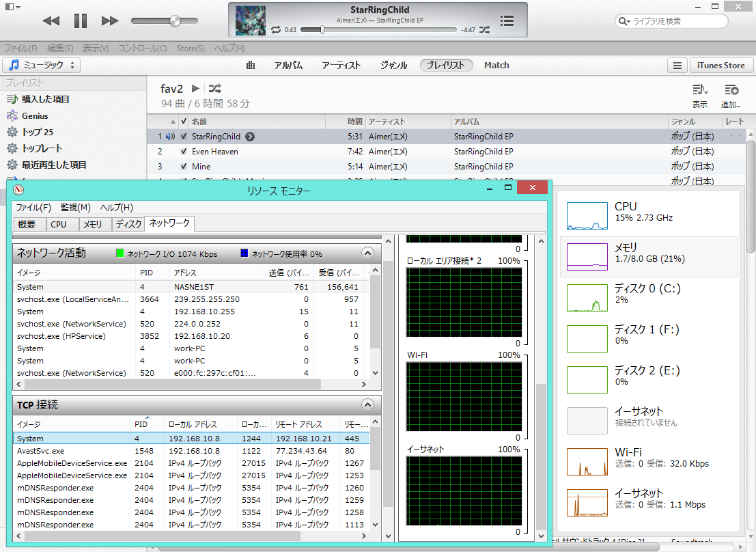
Task: Select the トップレート smart playlist
Action: (42, 149)
